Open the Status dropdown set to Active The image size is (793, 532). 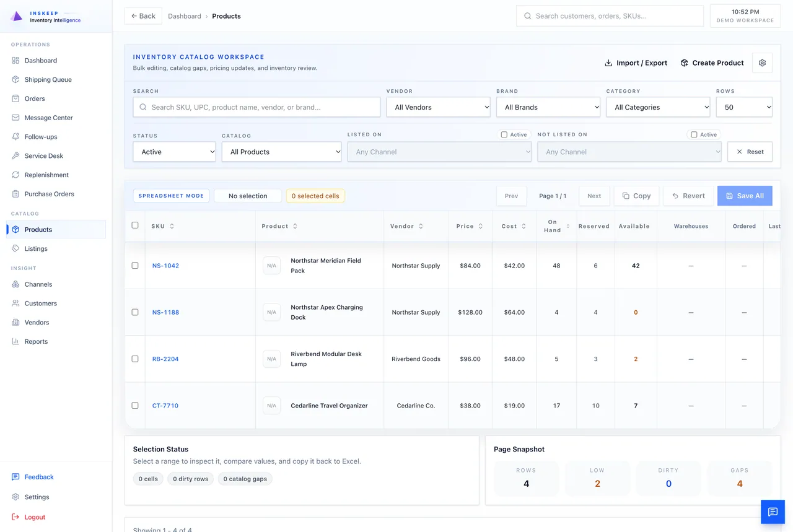click(174, 152)
